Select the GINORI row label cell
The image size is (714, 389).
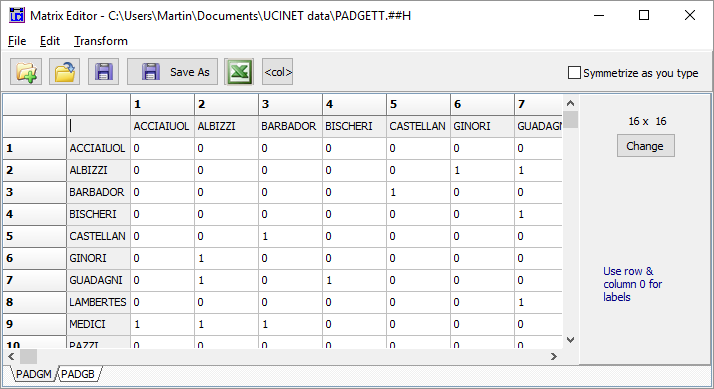(x=98, y=258)
